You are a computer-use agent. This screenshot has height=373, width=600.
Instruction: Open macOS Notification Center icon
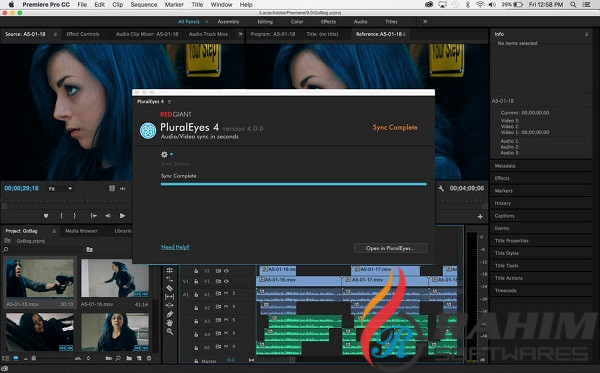(586, 5)
